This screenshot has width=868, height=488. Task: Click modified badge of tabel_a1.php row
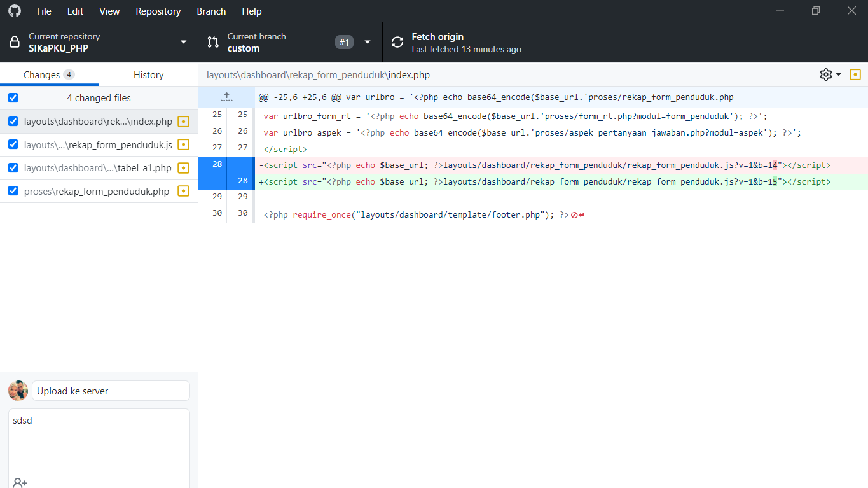pos(183,168)
